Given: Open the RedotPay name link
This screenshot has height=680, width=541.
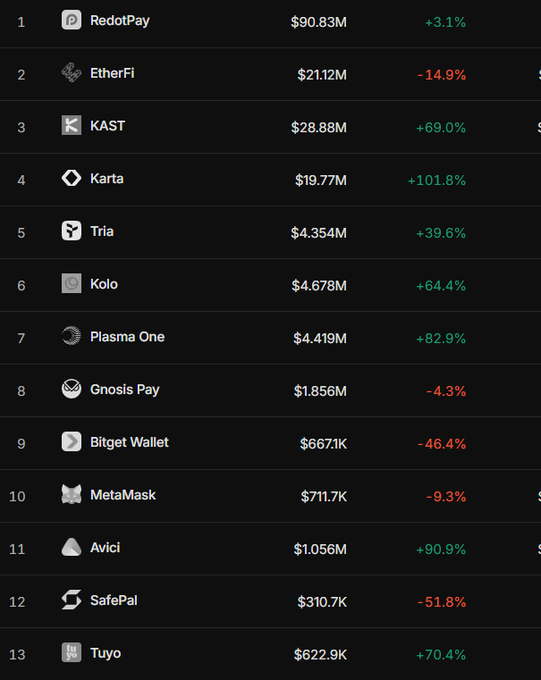Looking at the screenshot, I should 120,21.
